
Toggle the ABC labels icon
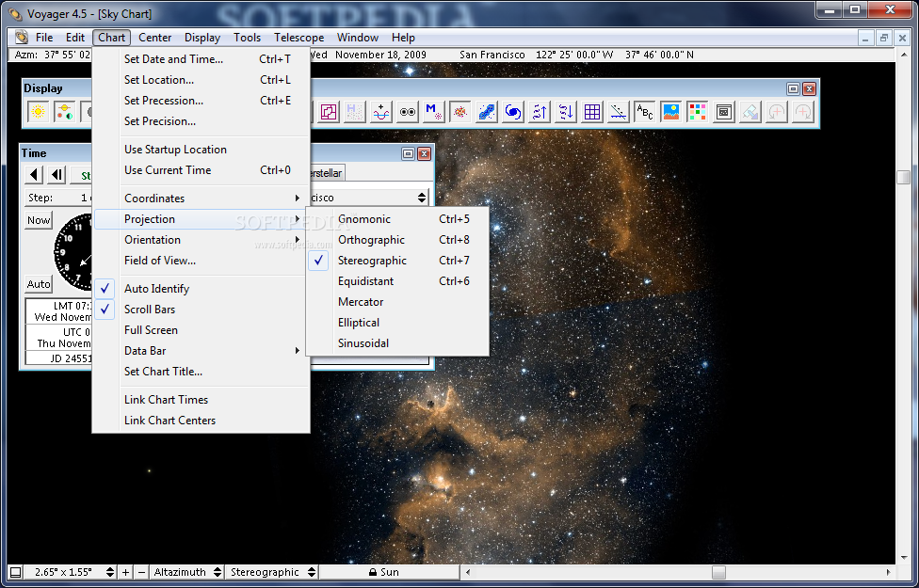coord(645,111)
